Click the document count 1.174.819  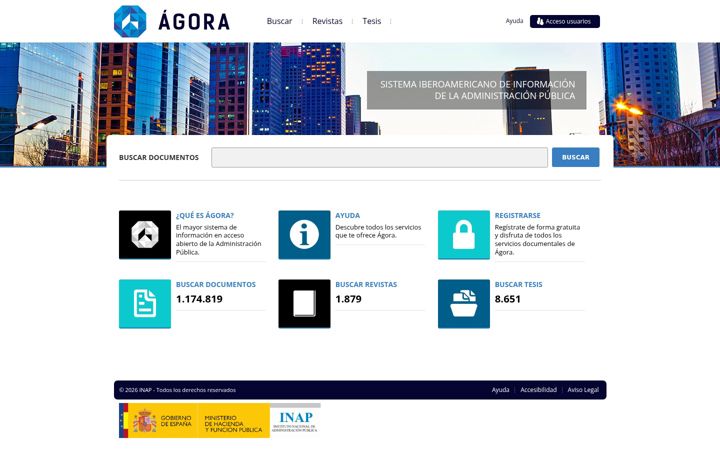(199, 299)
